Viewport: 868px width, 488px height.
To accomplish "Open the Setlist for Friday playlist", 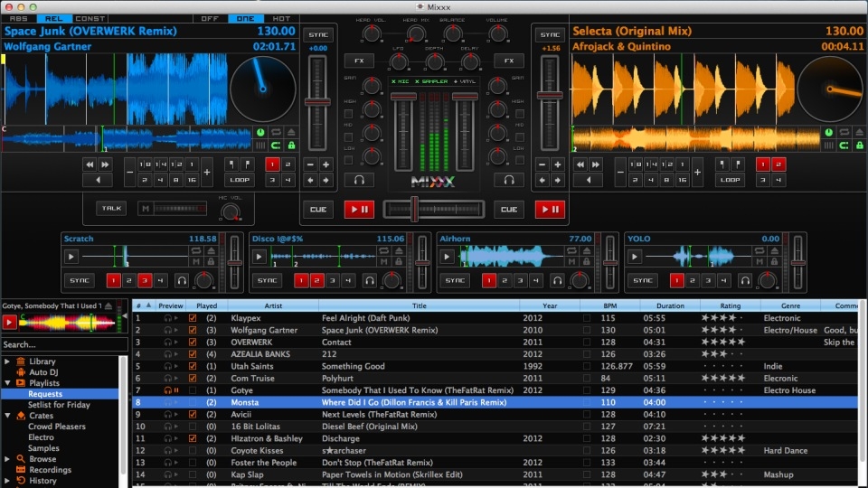I will coord(60,405).
